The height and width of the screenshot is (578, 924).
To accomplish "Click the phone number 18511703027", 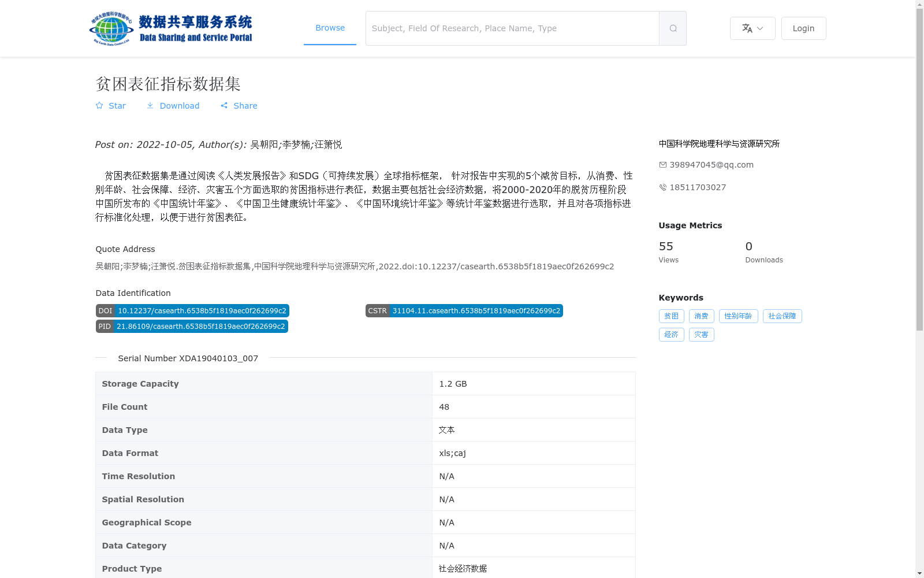I will [x=698, y=187].
